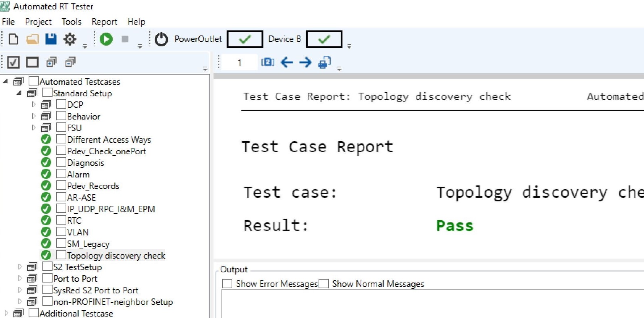
Task: Open settings via the gear icon
Action: coord(70,39)
